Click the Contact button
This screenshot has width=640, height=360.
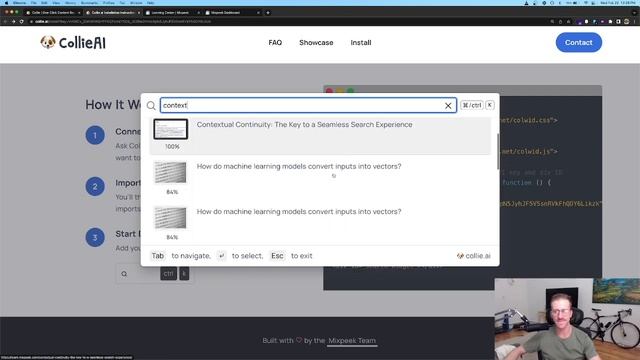(x=578, y=42)
